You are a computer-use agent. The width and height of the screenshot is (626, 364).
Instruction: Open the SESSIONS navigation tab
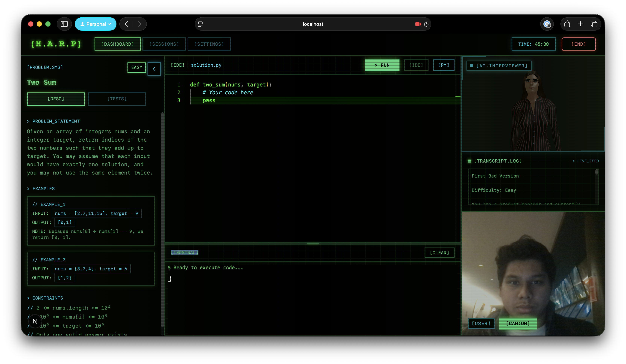pyautogui.click(x=164, y=44)
